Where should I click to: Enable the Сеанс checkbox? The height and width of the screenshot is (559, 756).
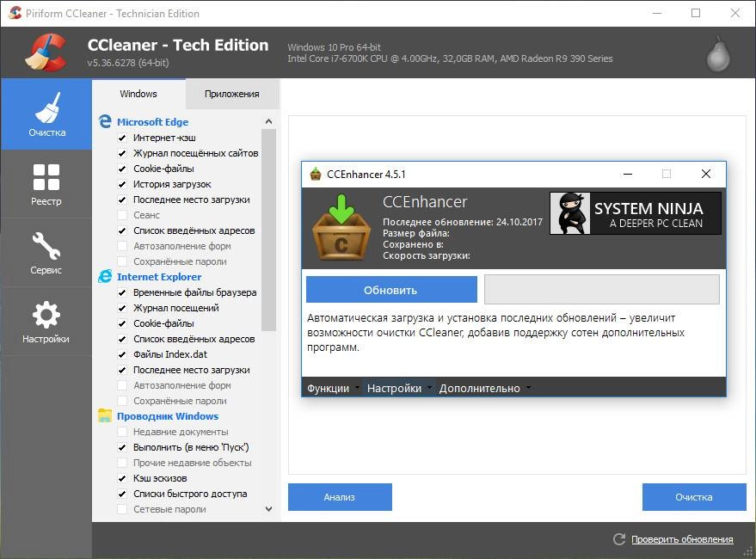122,215
